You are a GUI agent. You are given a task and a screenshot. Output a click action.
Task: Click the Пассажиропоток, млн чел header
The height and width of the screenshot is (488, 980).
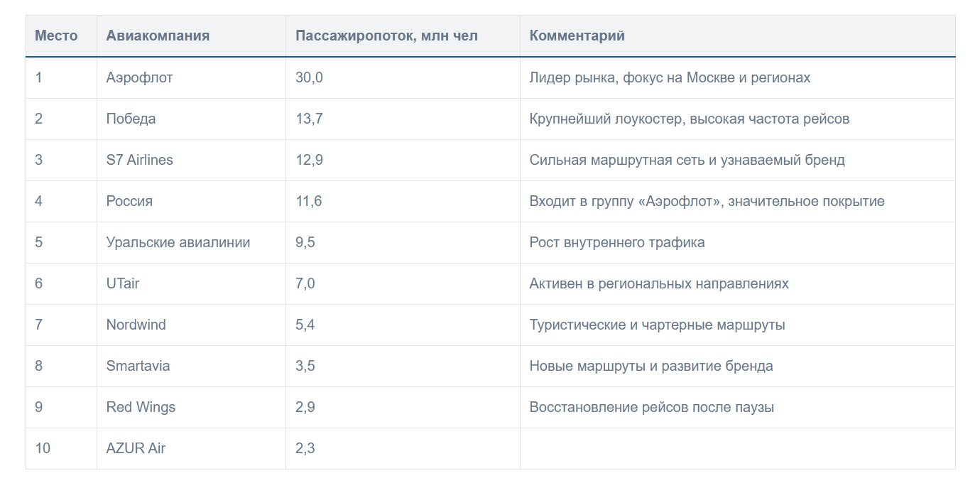point(386,36)
